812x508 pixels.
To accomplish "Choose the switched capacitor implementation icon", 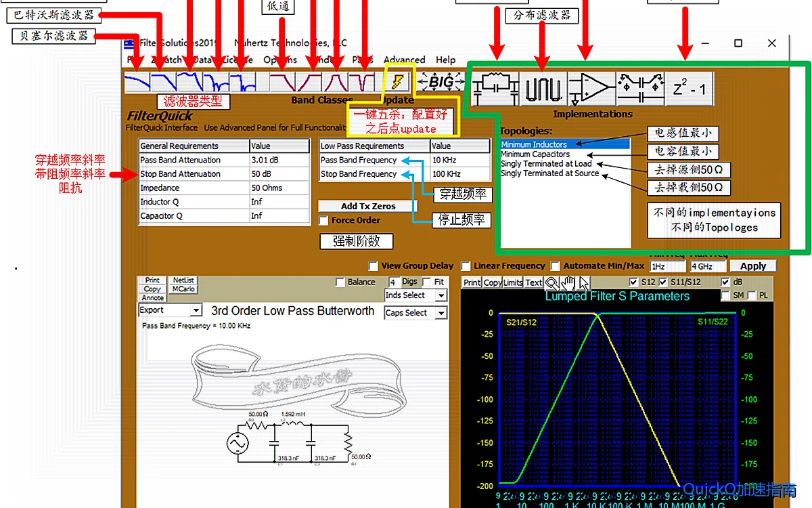I will pyautogui.click(x=639, y=88).
